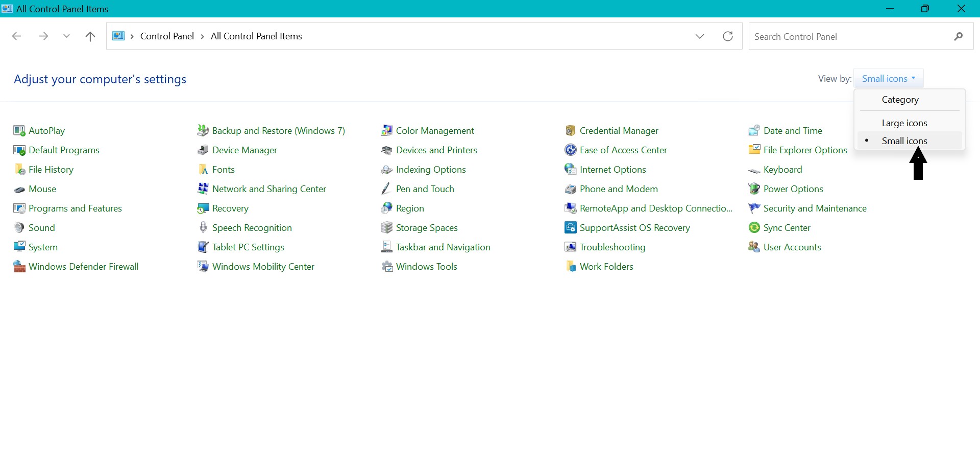
Task: Open the File Explorer Options link
Action: 805,150
